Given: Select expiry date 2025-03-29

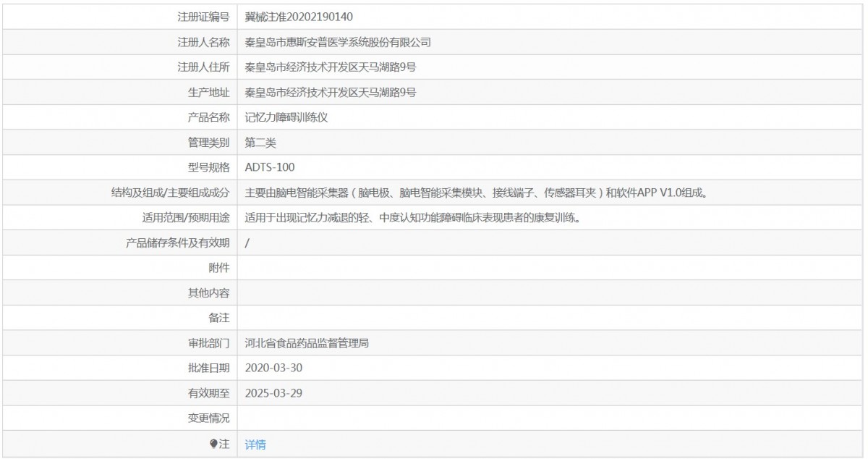Looking at the screenshot, I should (x=273, y=393).
